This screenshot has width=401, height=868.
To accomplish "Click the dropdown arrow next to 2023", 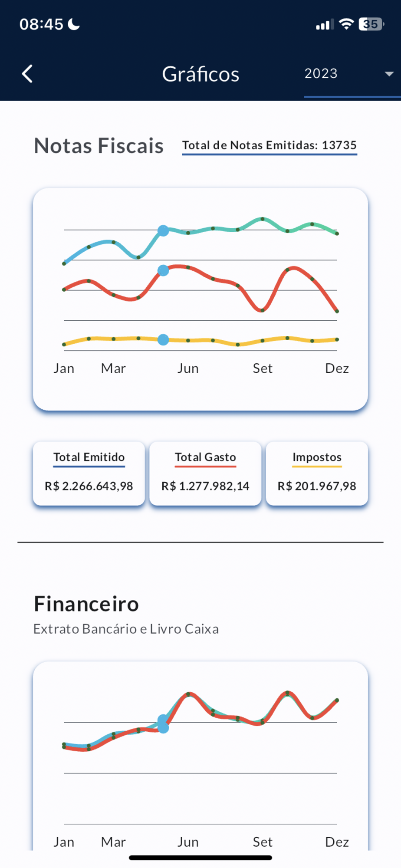I will click(389, 74).
